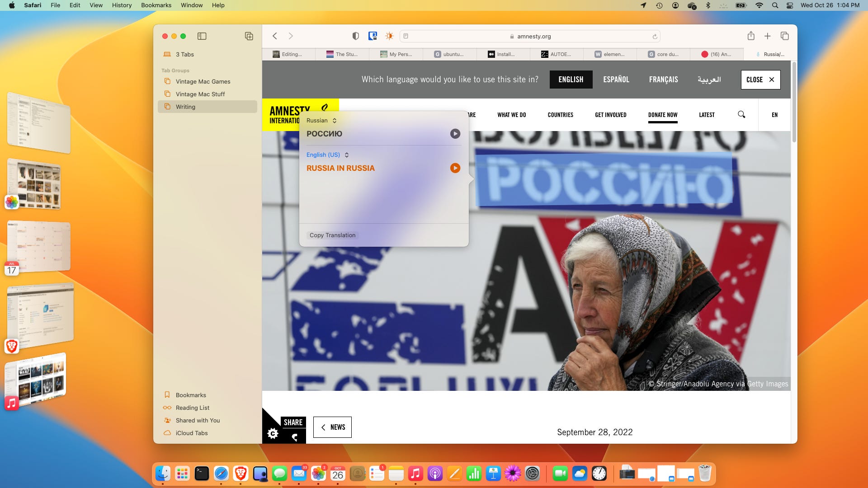Viewport: 868px width, 488px height.
Task: Open Podcasts from the Dock
Action: pos(435,473)
